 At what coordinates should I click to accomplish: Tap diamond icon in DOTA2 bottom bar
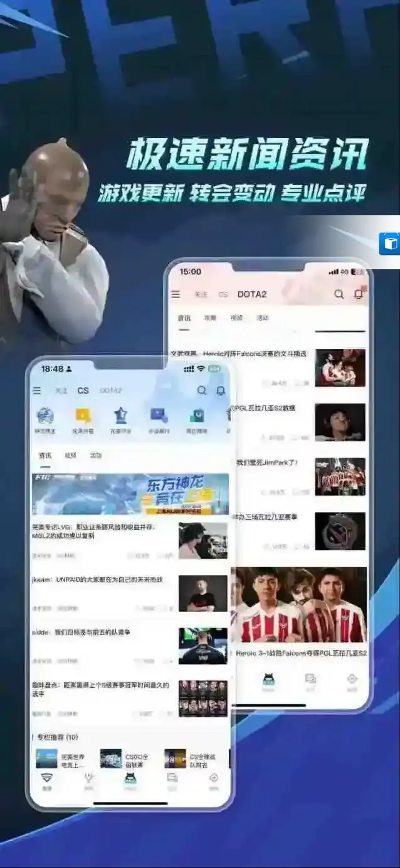click(352, 679)
